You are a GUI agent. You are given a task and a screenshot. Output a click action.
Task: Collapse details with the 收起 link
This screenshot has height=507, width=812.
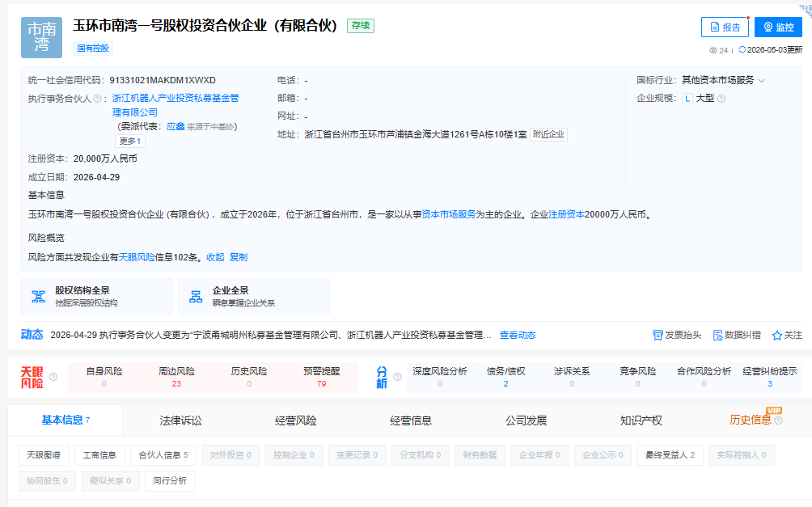215,257
